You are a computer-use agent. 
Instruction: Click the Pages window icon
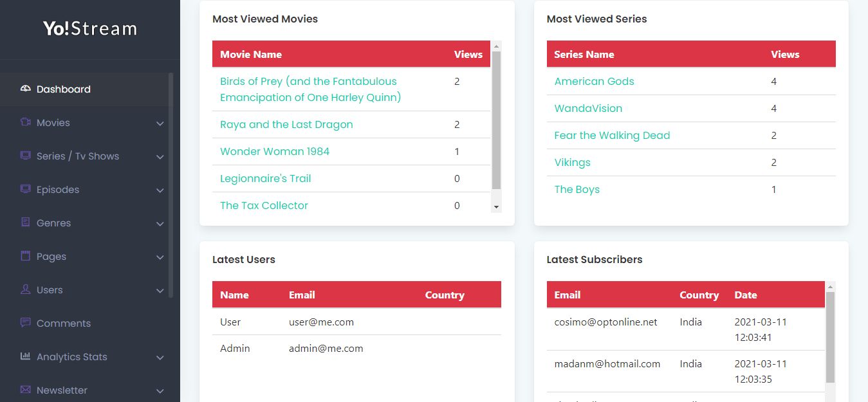coord(26,256)
